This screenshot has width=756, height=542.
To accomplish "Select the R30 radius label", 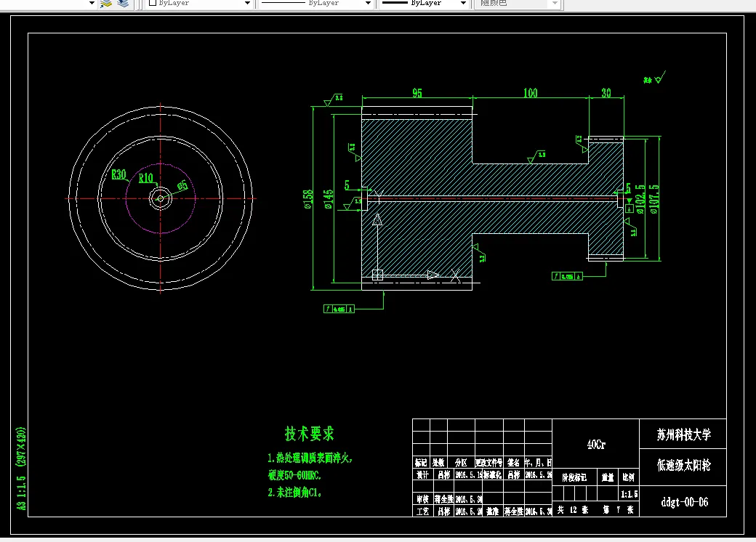I will coord(118,174).
